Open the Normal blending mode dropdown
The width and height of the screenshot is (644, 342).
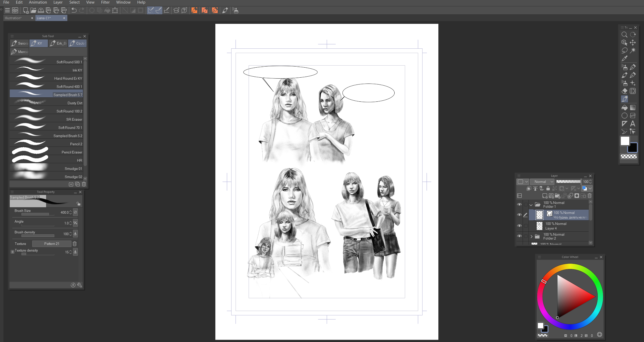[x=542, y=182]
